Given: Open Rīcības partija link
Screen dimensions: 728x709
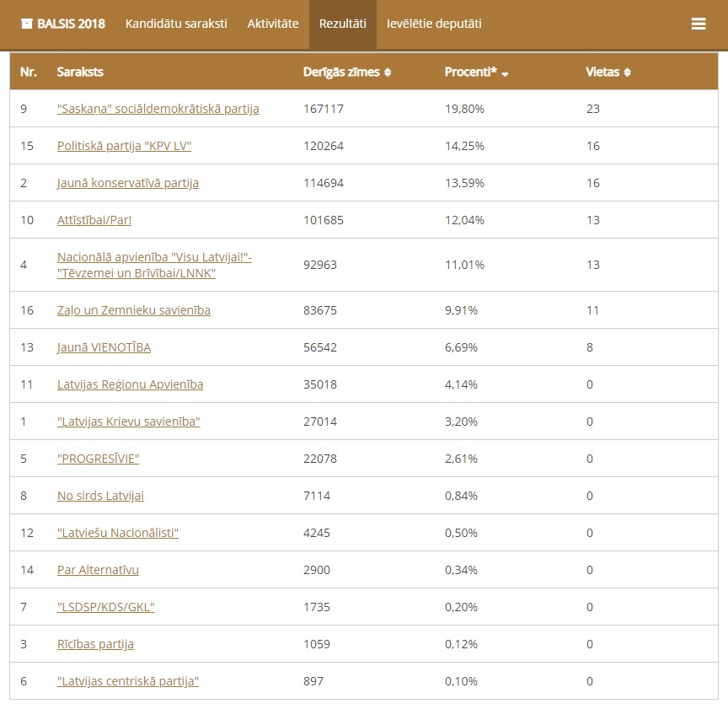Looking at the screenshot, I should click(x=95, y=644).
